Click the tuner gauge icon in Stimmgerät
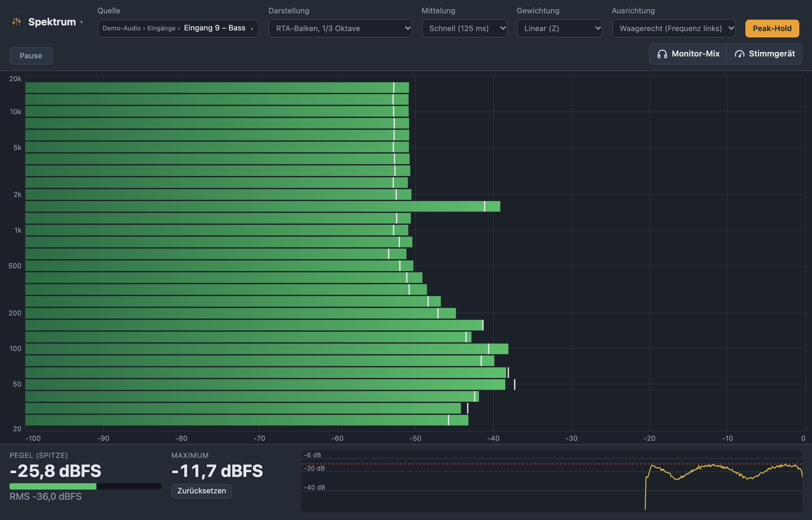Image resolution: width=812 pixels, height=520 pixels. pos(739,54)
